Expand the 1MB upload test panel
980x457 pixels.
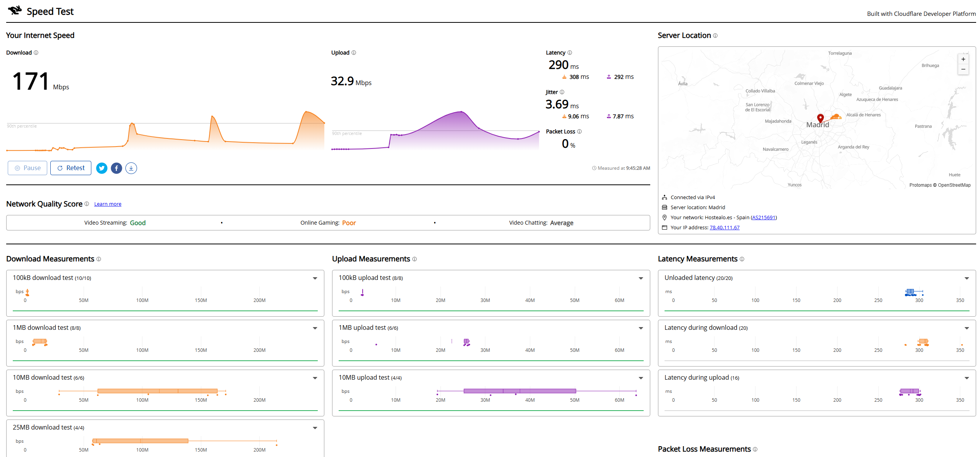pos(641,328)
